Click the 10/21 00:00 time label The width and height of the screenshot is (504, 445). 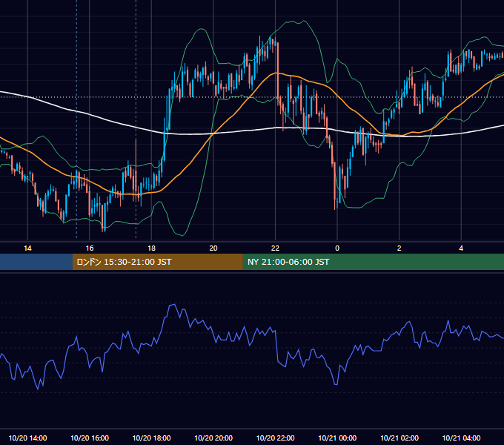point(337,438)
